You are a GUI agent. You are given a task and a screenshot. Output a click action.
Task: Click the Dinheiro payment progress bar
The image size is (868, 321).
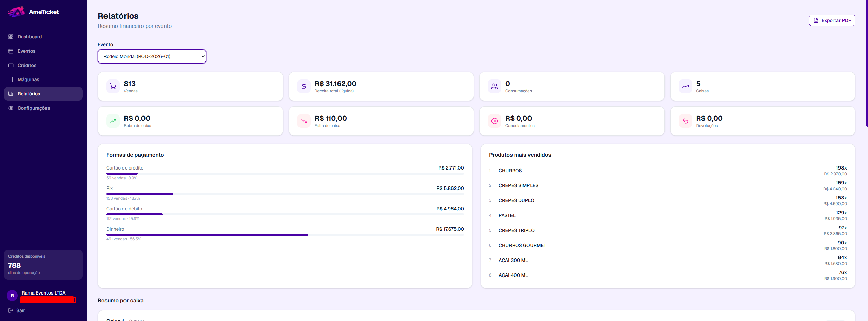click(x=285, y=235)
